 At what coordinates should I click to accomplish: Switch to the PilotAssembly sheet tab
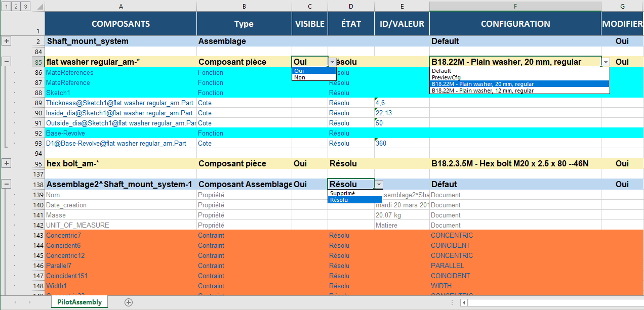tap(79, 302)
